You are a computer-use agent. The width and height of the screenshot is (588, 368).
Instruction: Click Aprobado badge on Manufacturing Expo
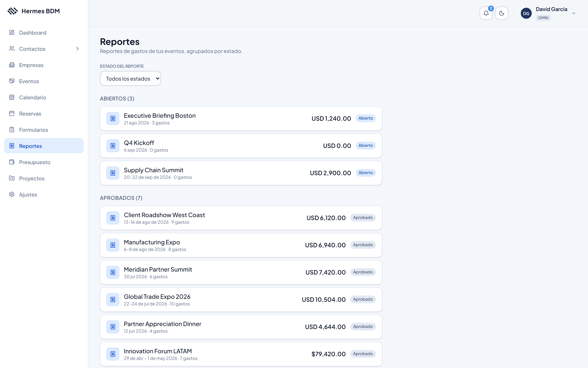(x=363, y=245)
